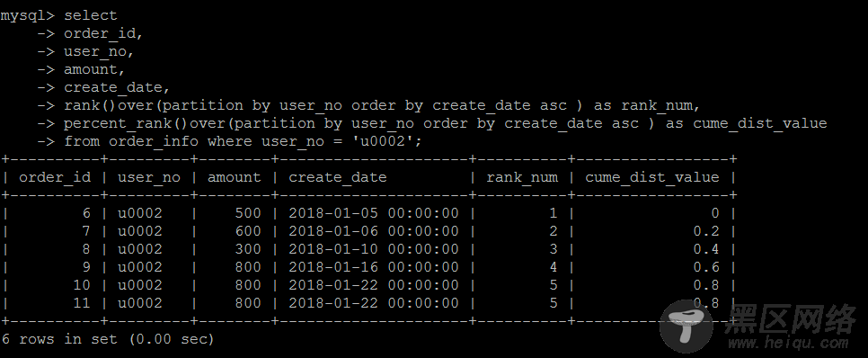
Task: Click the date 2018-01-10 00:00:00
Action: [x=374, y=249]
